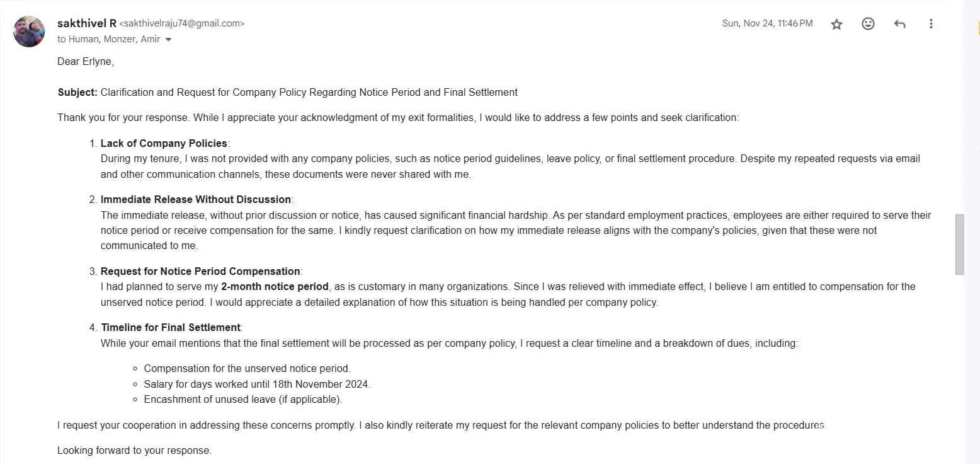980x464 pixels.
Task: Click the Sun, Nov 24 timestamp
Action: tap(767, 23)
